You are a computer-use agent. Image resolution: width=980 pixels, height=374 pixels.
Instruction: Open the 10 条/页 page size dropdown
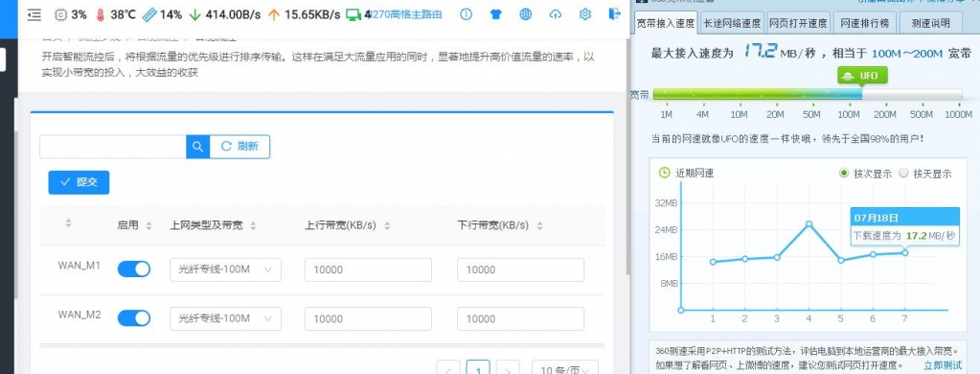(x=564, y=368)
